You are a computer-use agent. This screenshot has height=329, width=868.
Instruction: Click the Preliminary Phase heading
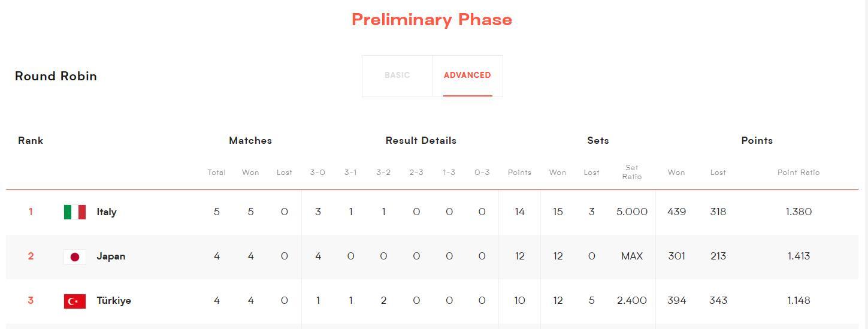click(x=431, y=20)
